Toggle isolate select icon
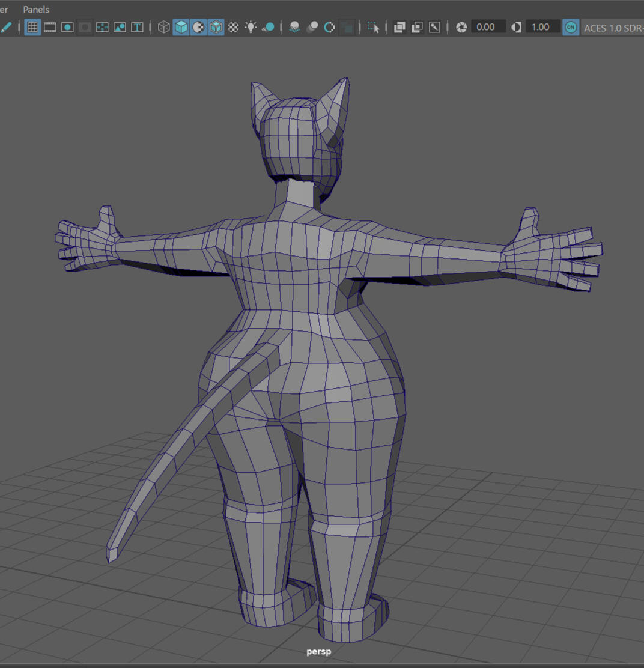Screen dimensions: 644x668 coord(374,27)
